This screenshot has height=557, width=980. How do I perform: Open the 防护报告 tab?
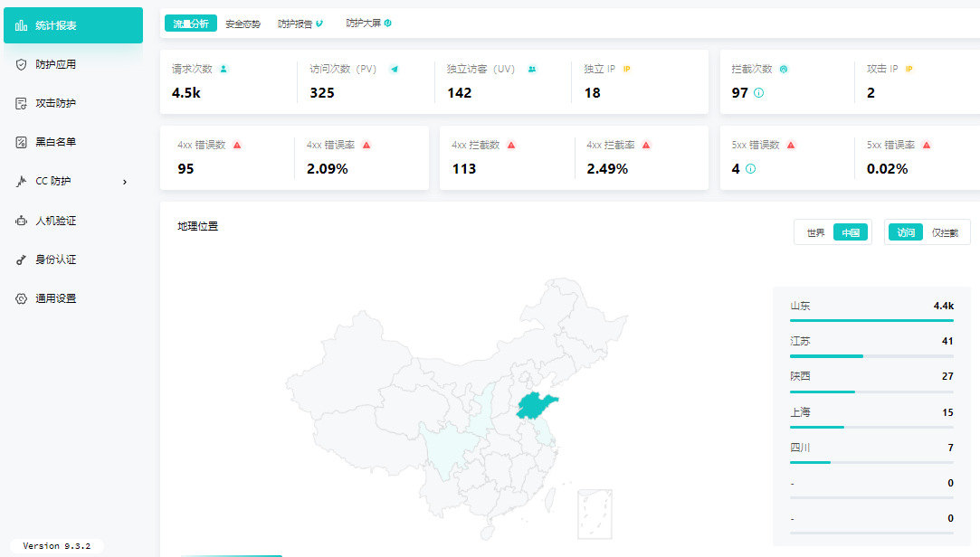(x=300, y=24)
